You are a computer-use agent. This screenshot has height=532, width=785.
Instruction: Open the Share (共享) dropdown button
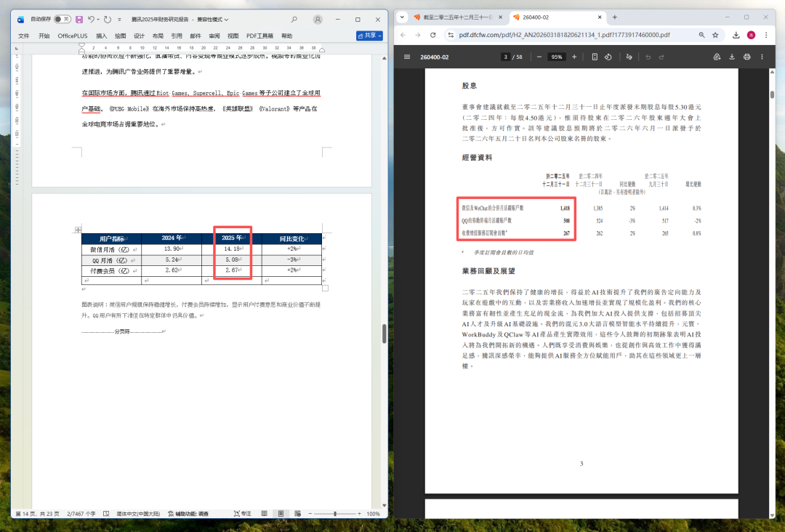[369, 36]
